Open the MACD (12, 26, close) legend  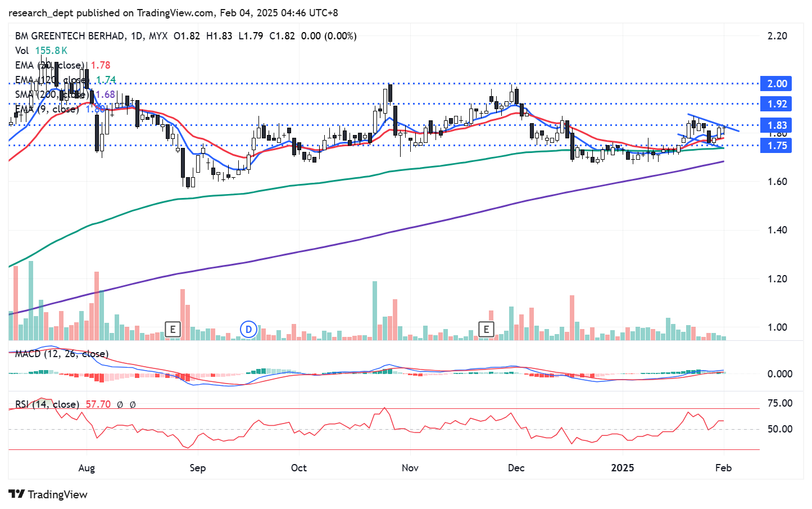[61, 354]
